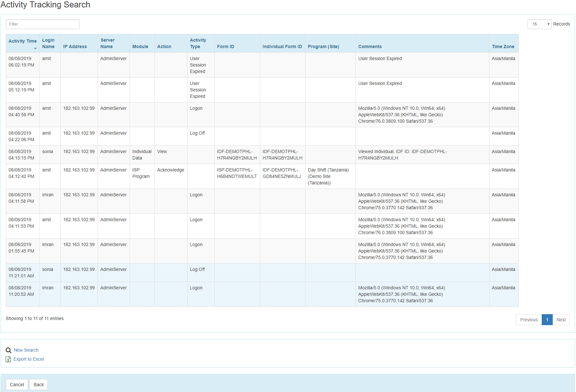Screen dimensions: 576x392
Task: Click the Viewed Individual comment cell
Action: click(x=422, y=155)
